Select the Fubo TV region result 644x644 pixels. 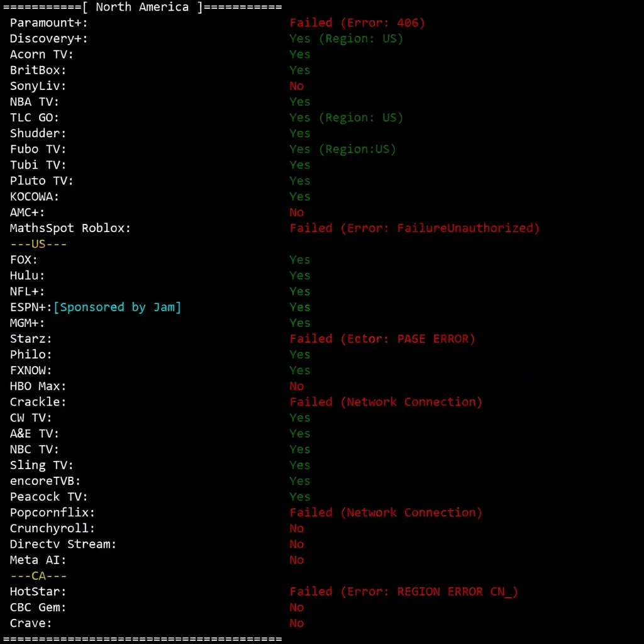(x=343, y=149)
